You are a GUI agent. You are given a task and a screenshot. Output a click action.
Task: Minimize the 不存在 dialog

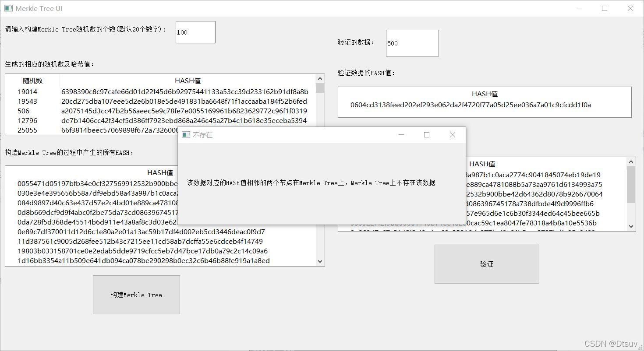[x=401, y=135]
